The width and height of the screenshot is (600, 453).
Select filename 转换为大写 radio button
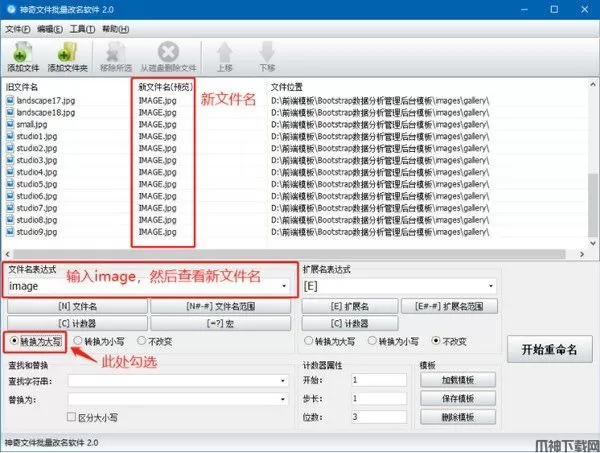[14, 341]
